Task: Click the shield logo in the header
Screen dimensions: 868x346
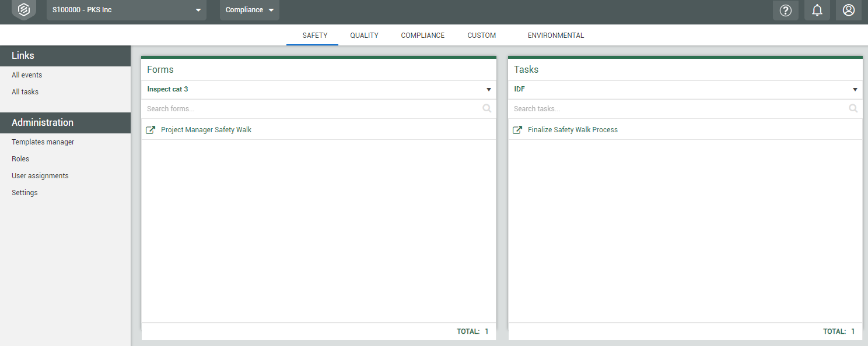Action: click(x=24, y=10)
